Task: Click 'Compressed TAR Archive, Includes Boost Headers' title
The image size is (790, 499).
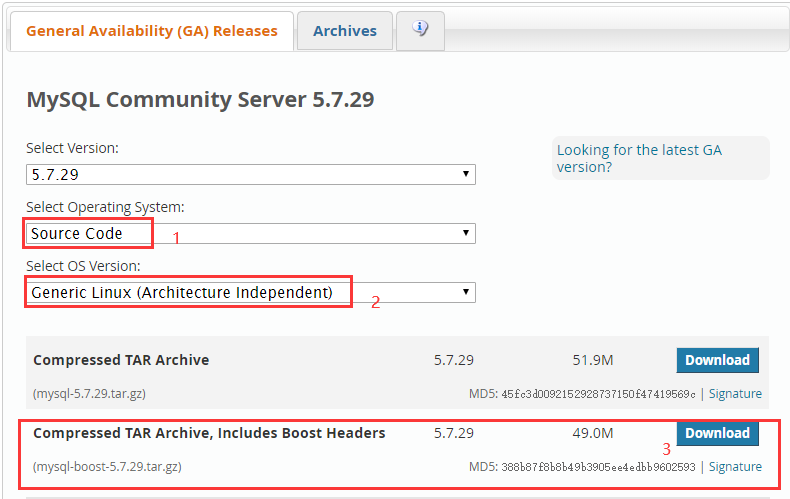Action: coord(209,433)
